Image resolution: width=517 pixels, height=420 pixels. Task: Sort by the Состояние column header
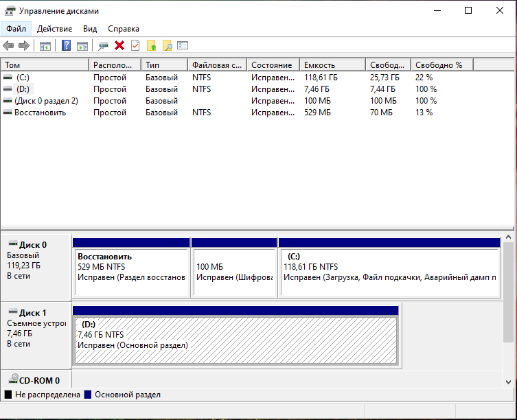pyautogui.click(x=273, y=65)
